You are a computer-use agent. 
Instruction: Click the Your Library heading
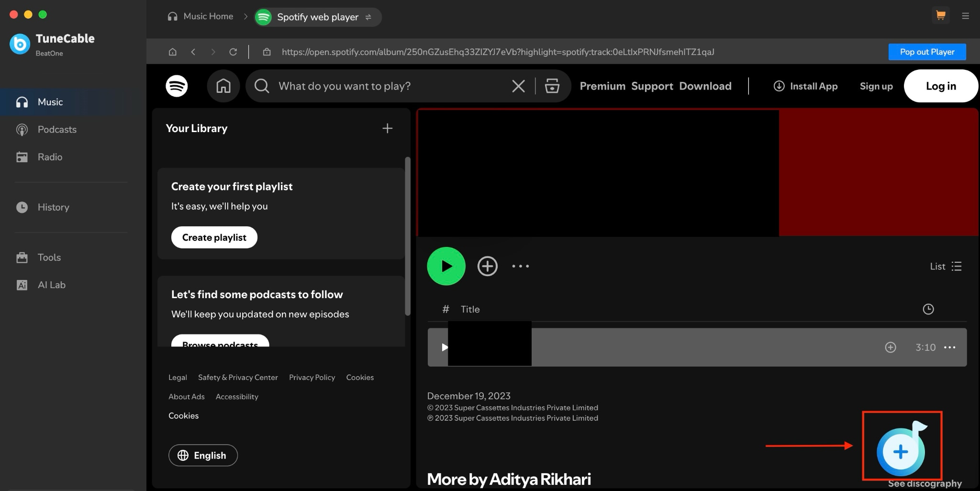point(196,128)
